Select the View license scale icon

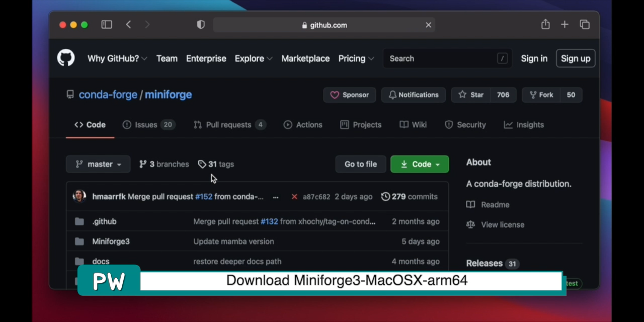tap(470, 225)
